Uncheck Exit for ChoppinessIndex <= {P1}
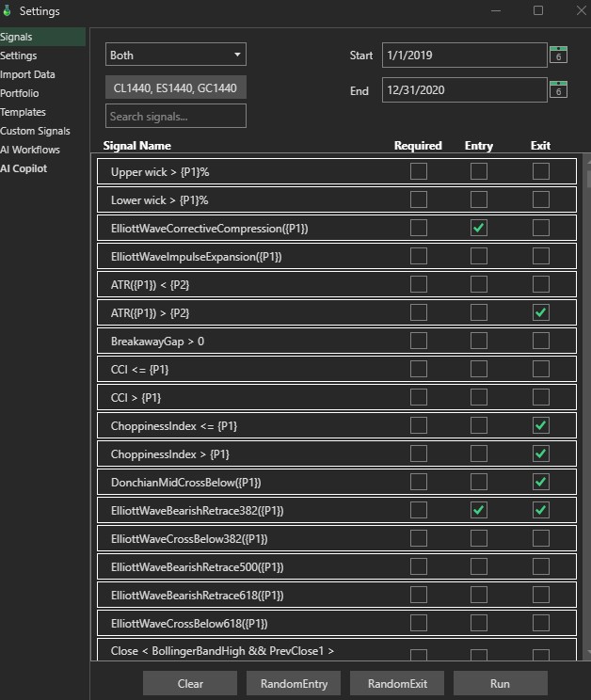591x700 pixels. [541, 425]
